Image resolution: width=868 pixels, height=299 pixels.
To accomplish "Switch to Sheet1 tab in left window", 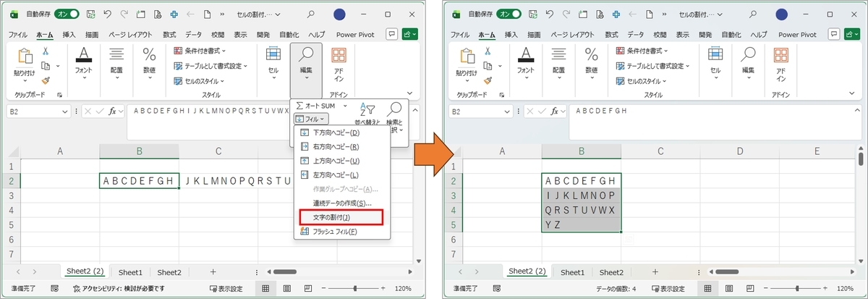I will click(131, 272).
